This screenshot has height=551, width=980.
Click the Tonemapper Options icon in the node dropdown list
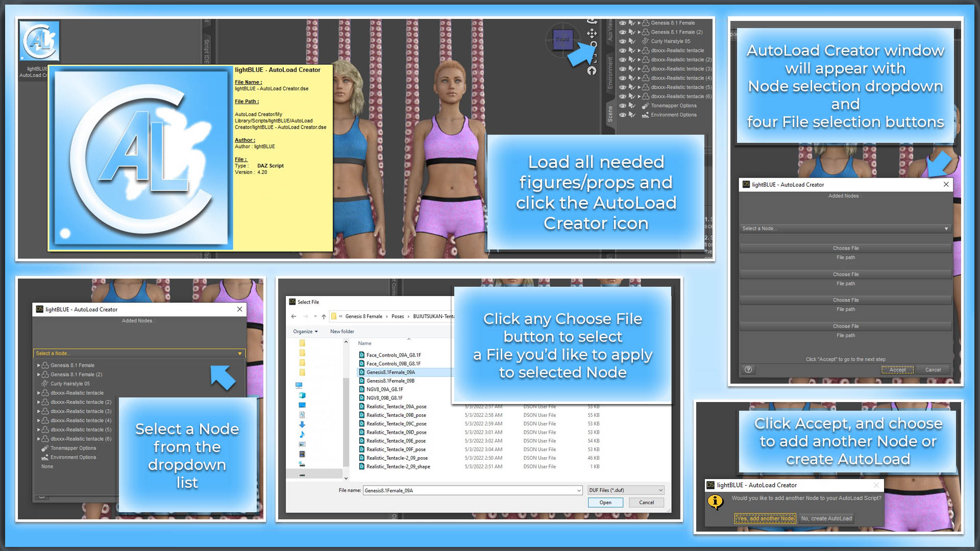pos(45,448)
